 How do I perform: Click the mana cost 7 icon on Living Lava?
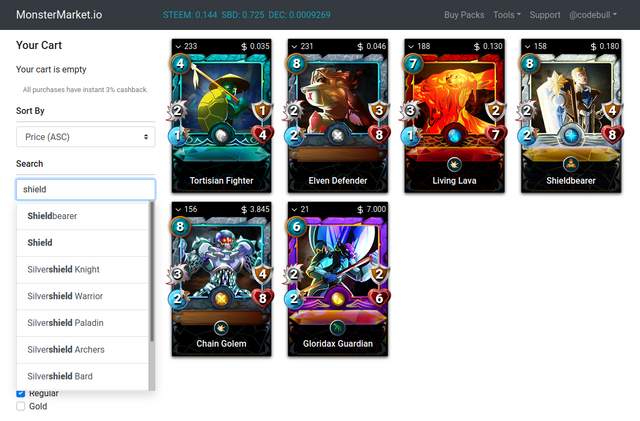pos(413,64)
